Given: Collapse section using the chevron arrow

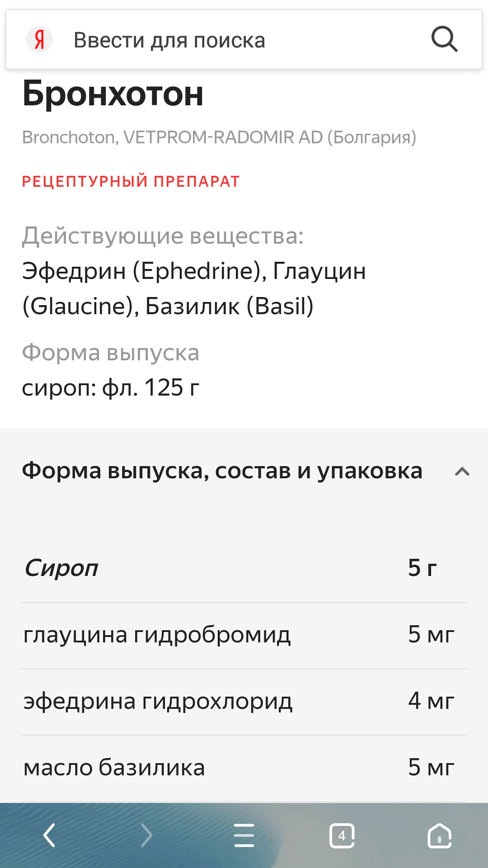Looking at the screenshot, I should point(462,472).
